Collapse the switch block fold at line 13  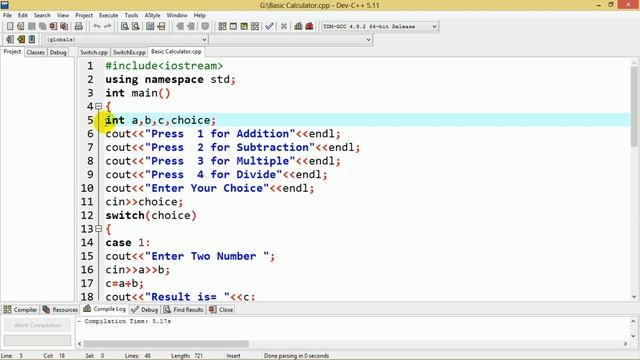click(98, 229)
